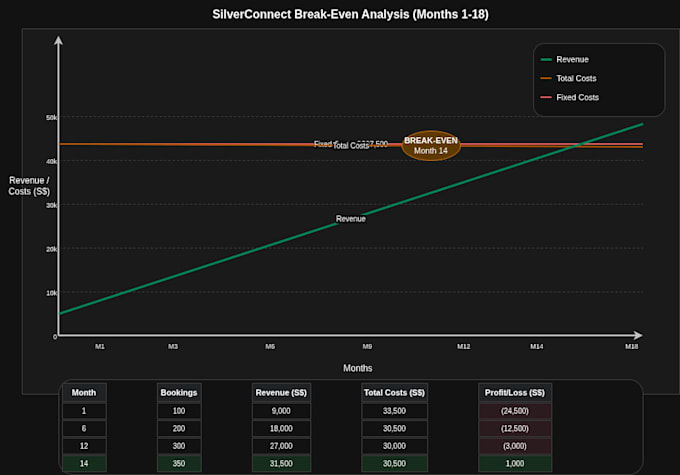Click the Revenue label on the green line
680x475 pixels.
350,219
